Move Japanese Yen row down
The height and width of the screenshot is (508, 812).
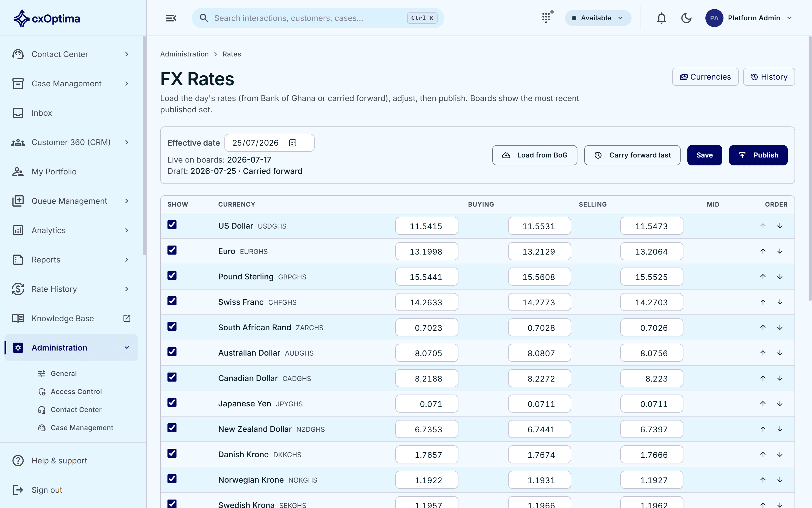pos(780,404)
